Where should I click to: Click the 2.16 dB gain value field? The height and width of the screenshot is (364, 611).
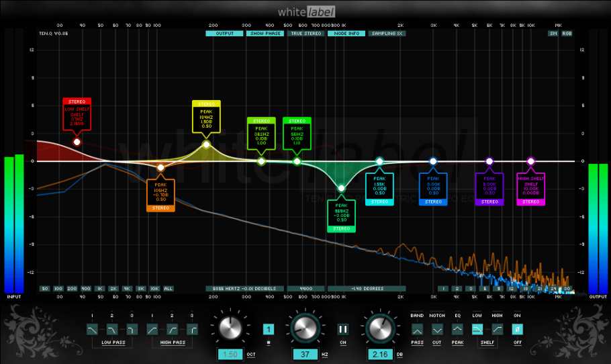coord(380,354)
